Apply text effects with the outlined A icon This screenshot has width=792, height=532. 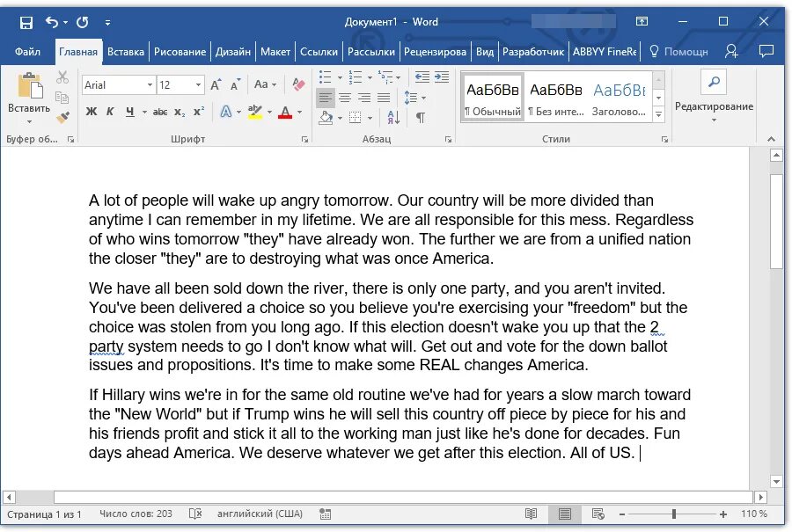click(x=226, y=112)
